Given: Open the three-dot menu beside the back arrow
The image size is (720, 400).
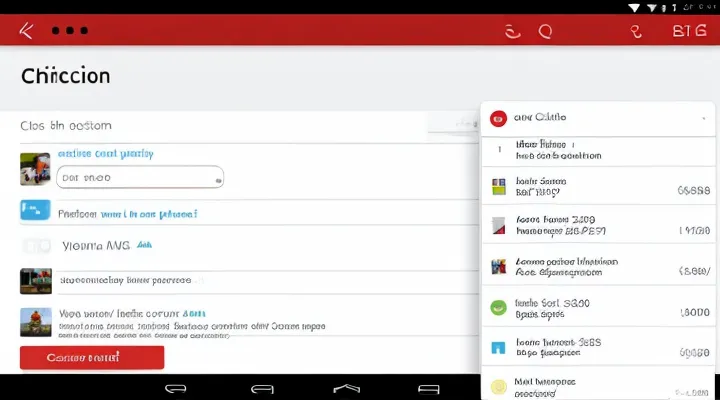Looking at the screenshot, I should click(x=69, y=31).
